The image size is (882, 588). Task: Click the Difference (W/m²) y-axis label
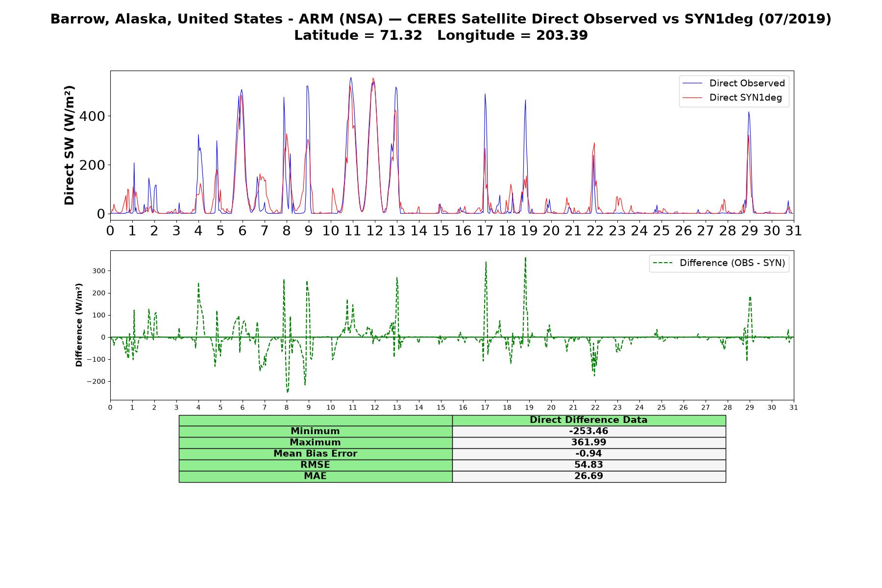click(79, 325)
